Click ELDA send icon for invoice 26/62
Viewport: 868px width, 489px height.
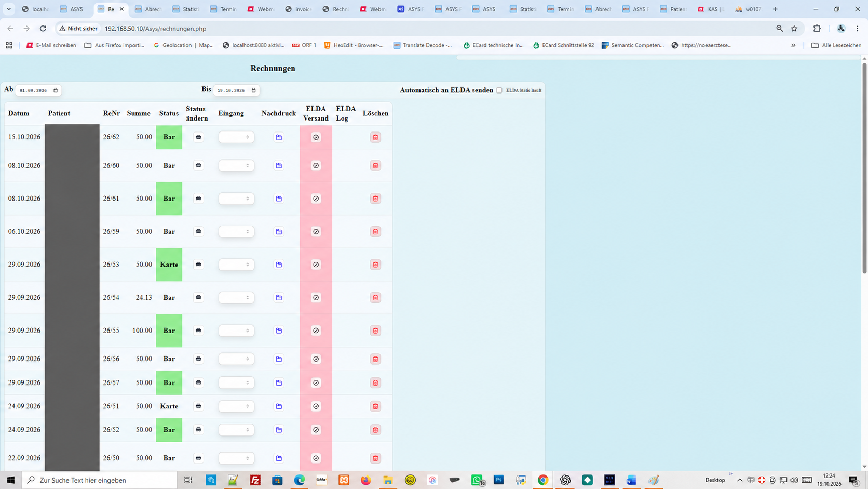316,137
